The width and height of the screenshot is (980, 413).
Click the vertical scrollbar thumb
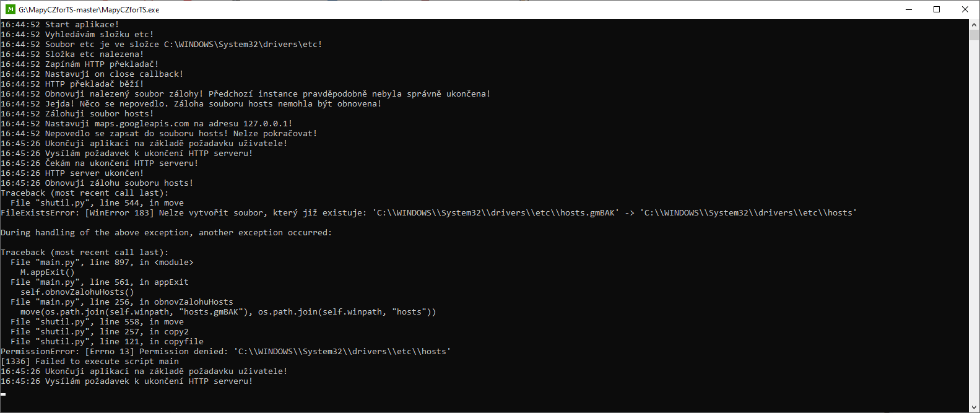[974, 35]
